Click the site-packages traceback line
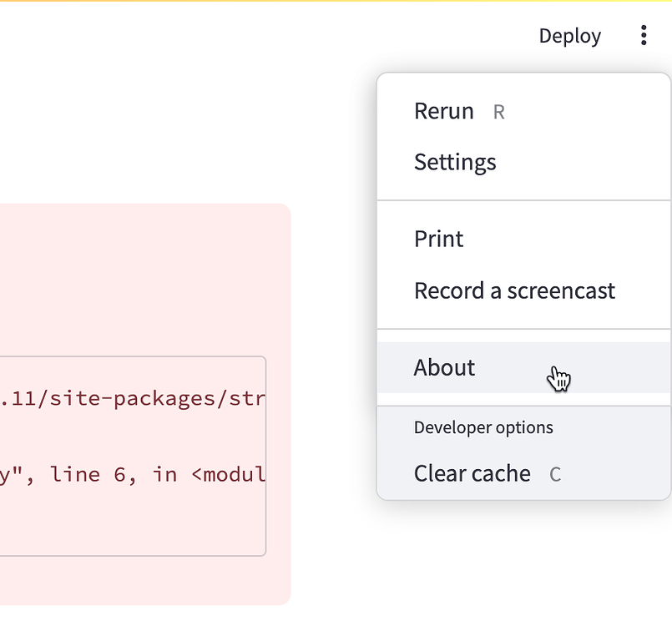This screenshot has width=672, height=626. coord(133,399)
